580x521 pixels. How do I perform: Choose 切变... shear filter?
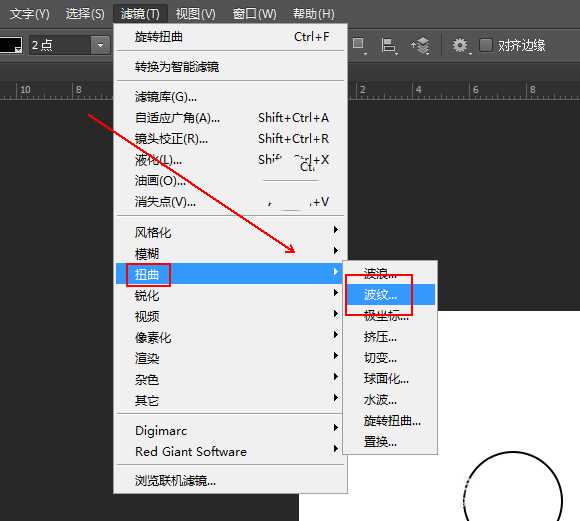pyautogui.click(x=390, y=358)
